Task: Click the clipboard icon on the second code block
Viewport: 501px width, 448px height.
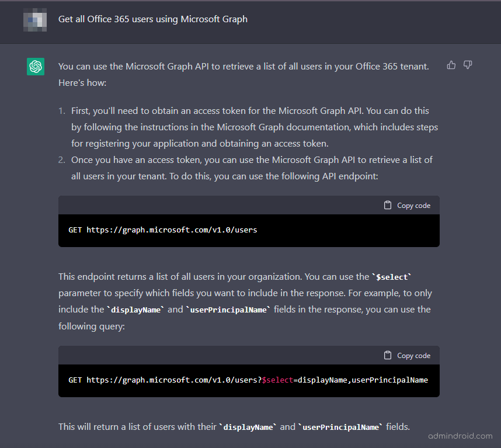Action: (x=387, y=355)
